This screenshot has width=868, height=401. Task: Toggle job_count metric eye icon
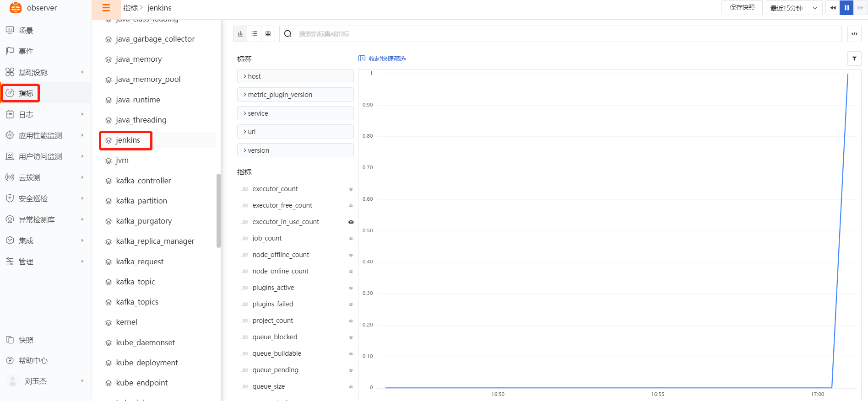[351, 239]
